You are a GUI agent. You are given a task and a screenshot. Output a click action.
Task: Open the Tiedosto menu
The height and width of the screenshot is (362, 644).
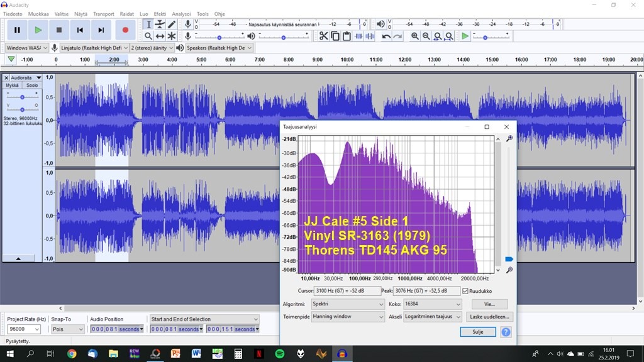pyautogui.click(x=13, y=14)
